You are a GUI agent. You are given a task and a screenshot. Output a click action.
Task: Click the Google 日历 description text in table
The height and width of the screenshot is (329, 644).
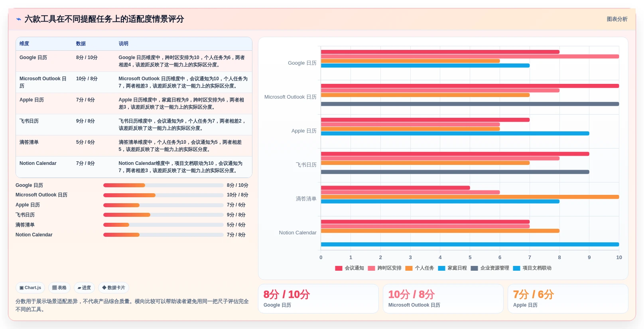tap(182, 61)
